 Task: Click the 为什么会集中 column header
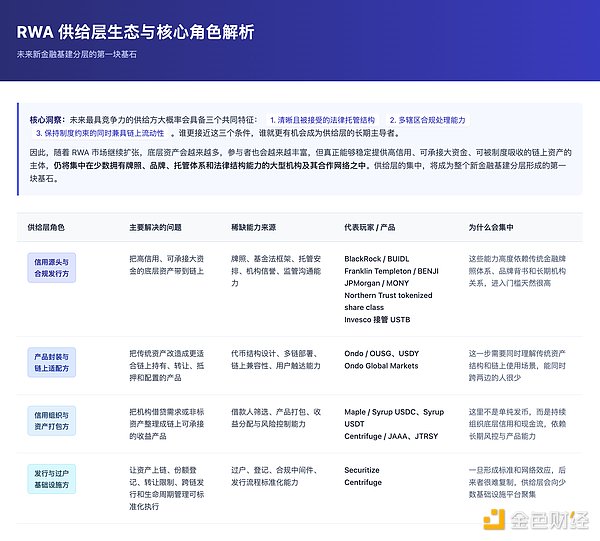(x=494, y=227)
